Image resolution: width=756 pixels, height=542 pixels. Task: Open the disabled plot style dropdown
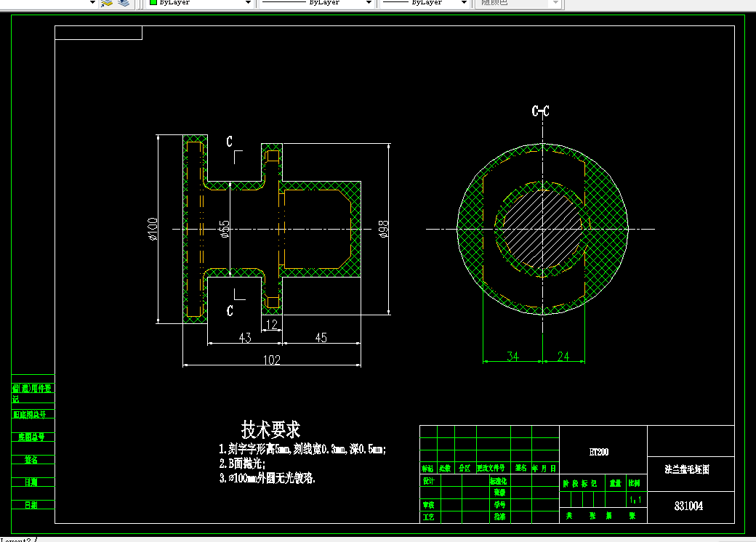pos(555,2)
